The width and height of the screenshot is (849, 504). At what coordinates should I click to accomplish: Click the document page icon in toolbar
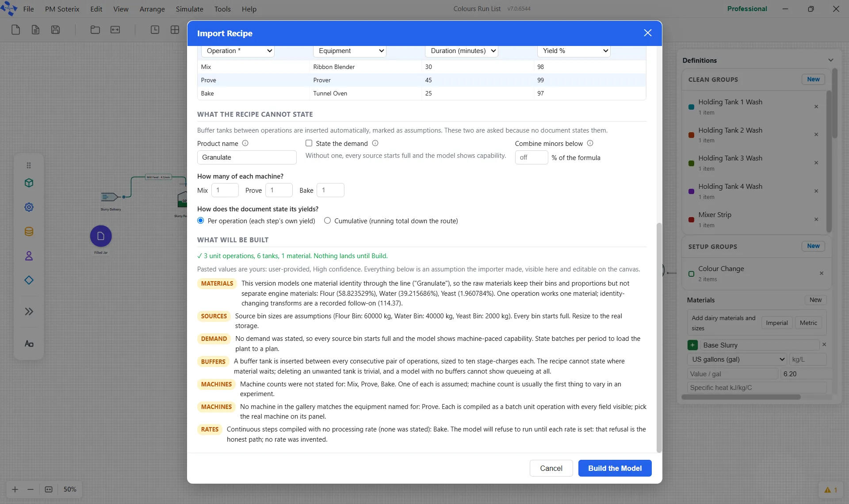pos(35,30)
